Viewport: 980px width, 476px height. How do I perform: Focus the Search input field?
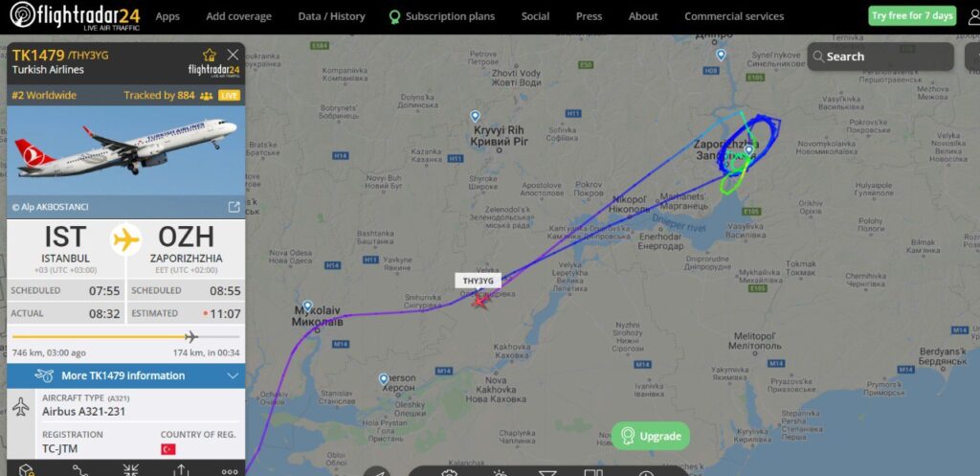point(880,57)
